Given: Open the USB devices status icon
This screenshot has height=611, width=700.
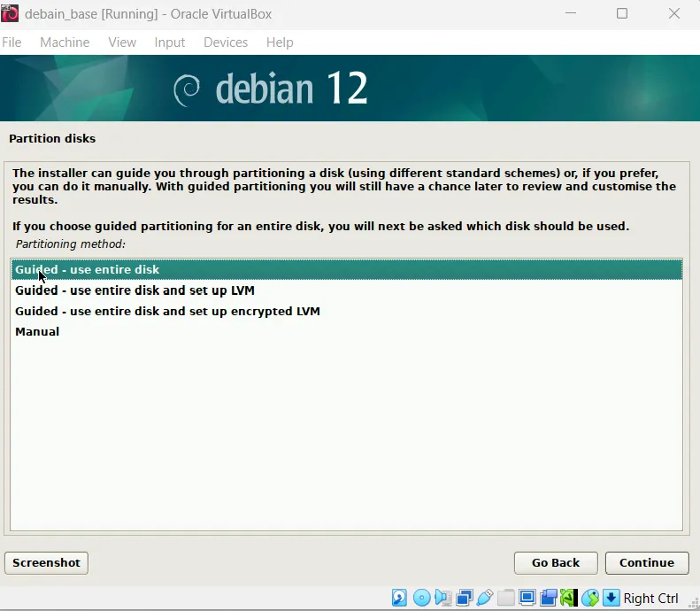Looking at the screenshot, I should tap(485, 598).
